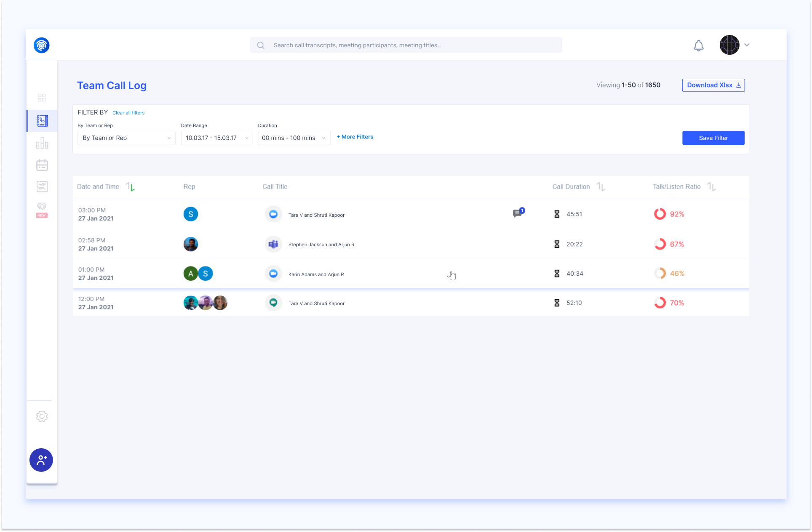Open settings gear in sidebar
Image resolution: width=812 pixels, height=532 pixels.
click(x=42, y=416)
